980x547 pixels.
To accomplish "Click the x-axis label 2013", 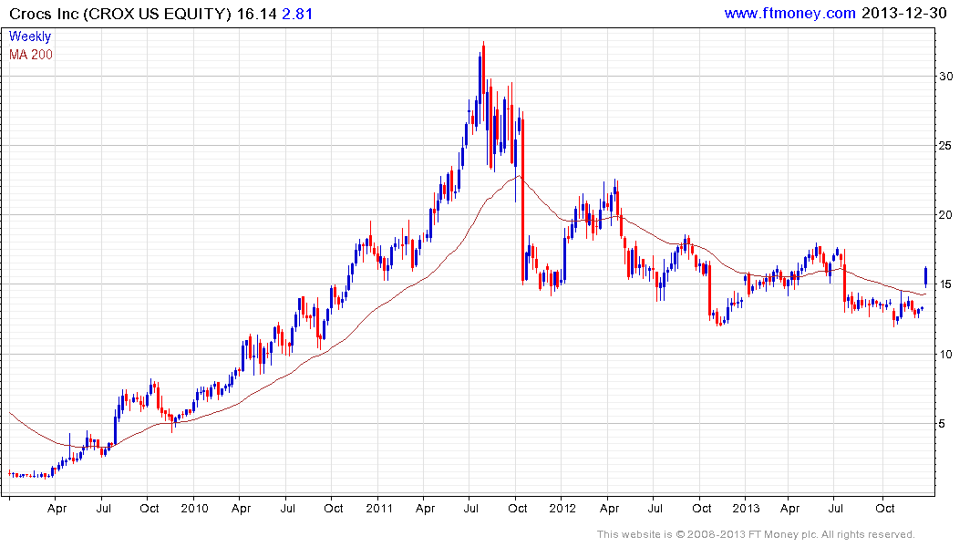I will click(x=746, y=508).
